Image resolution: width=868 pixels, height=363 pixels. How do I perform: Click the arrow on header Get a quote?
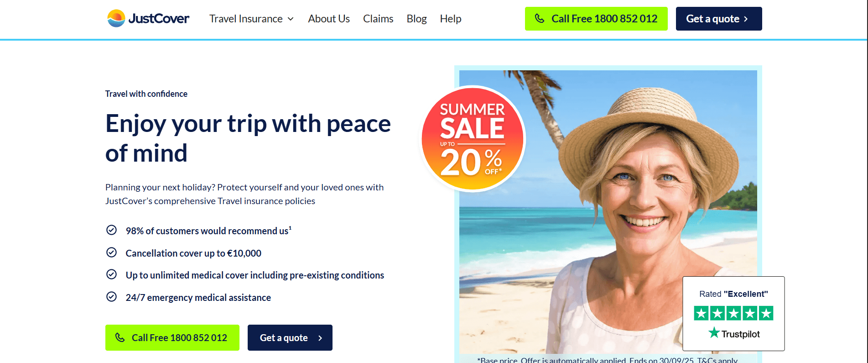[746, 19]
